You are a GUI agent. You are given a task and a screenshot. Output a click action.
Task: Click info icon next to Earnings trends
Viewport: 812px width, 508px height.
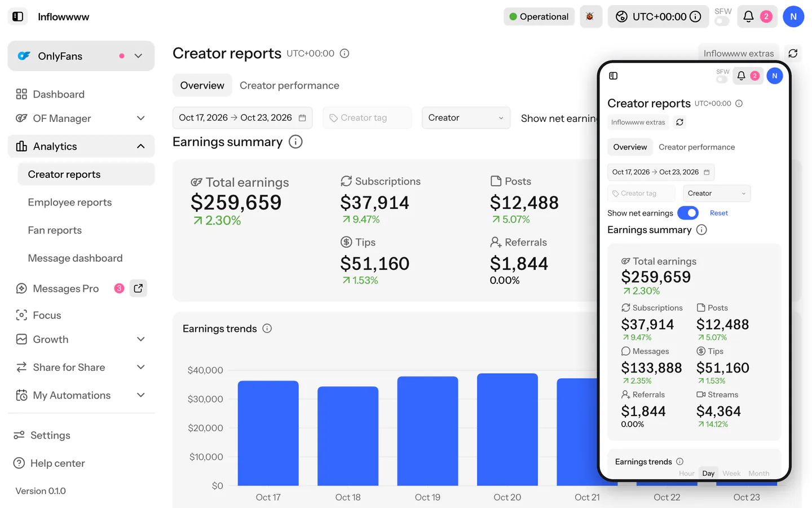coord(267,329)
